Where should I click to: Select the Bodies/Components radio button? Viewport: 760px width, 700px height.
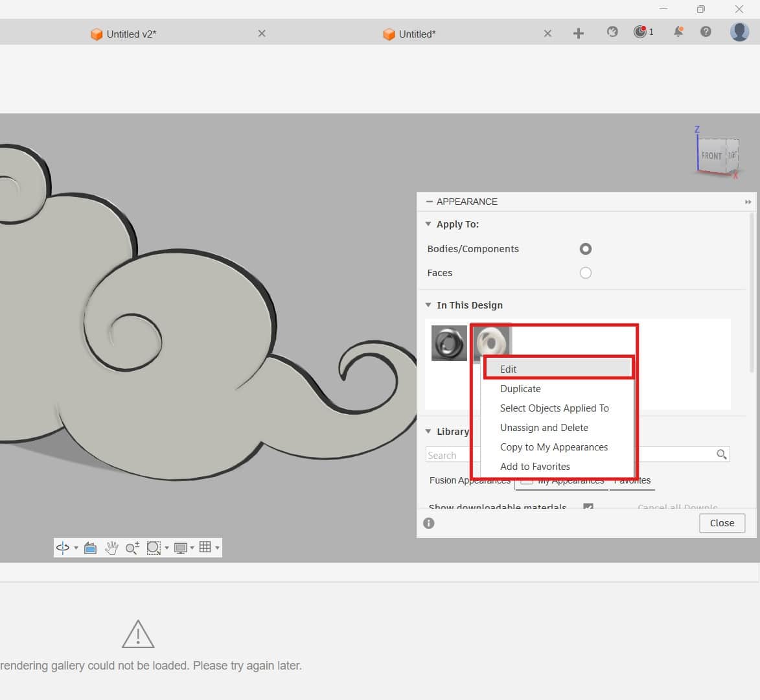point(586,249)
